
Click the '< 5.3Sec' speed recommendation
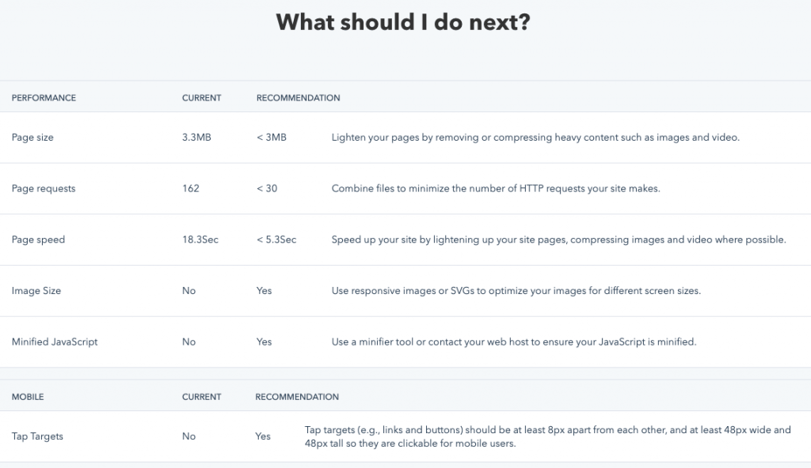pyautogui.click(x=276, y=239)
